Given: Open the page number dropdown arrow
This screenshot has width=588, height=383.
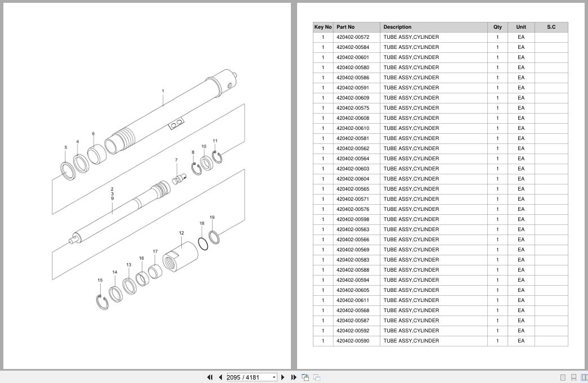Looking at the screenshot, I should pyautogui.click(x=274, y=377).
